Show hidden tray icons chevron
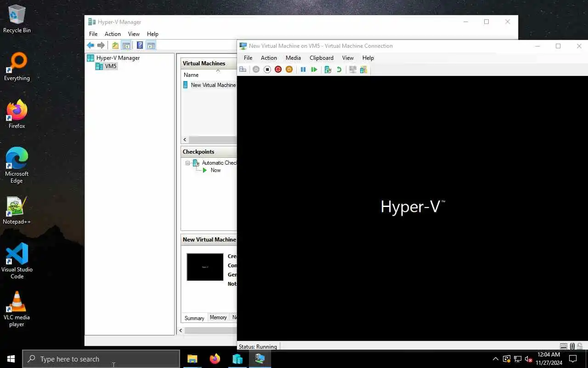588x368 pixels. pos(495,359)
